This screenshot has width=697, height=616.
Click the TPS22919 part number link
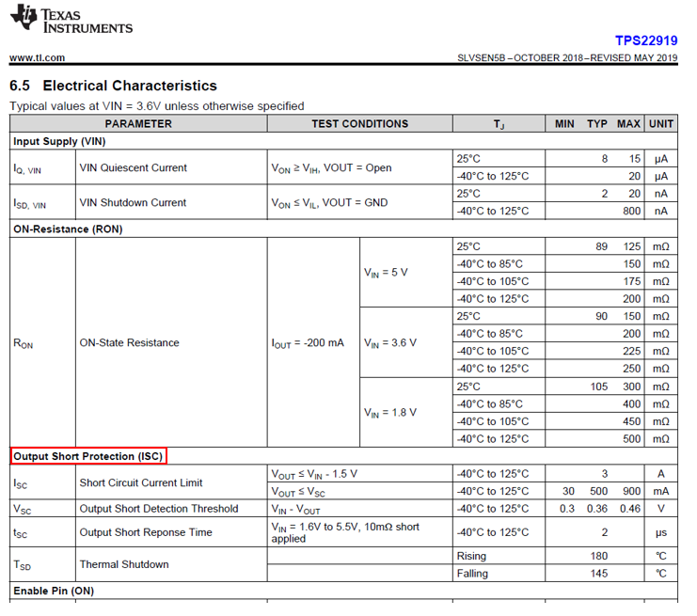coord(646,40)
